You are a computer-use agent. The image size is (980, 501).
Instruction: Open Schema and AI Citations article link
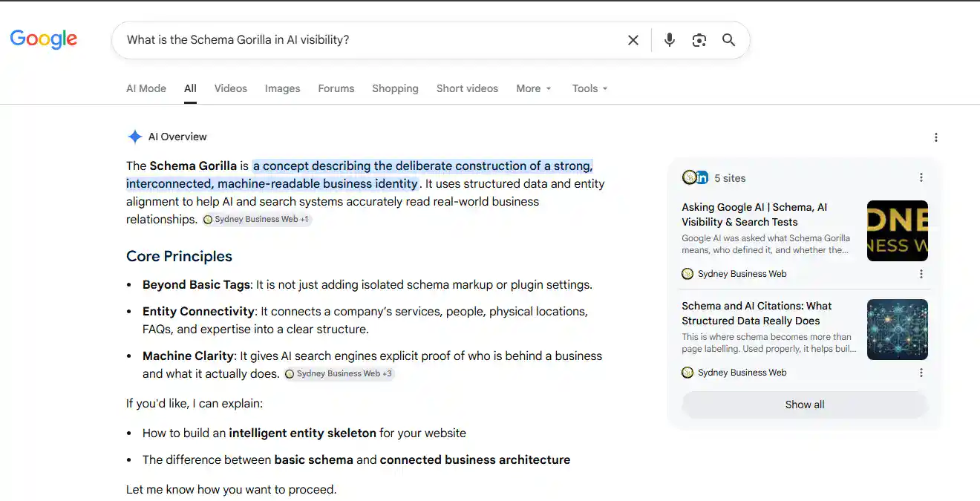coord(757,313)
